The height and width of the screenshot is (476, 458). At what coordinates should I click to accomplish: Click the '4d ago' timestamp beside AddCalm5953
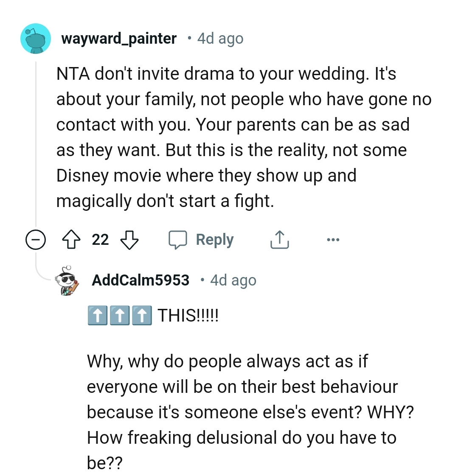233,280
